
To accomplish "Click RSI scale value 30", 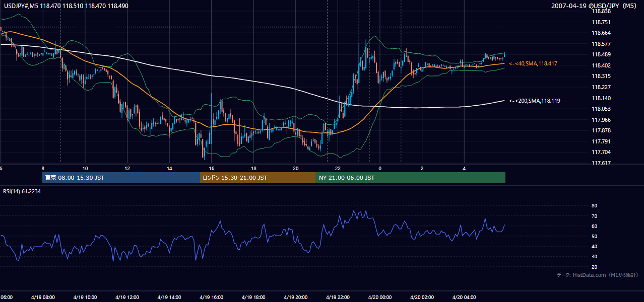I will [595, 257].
